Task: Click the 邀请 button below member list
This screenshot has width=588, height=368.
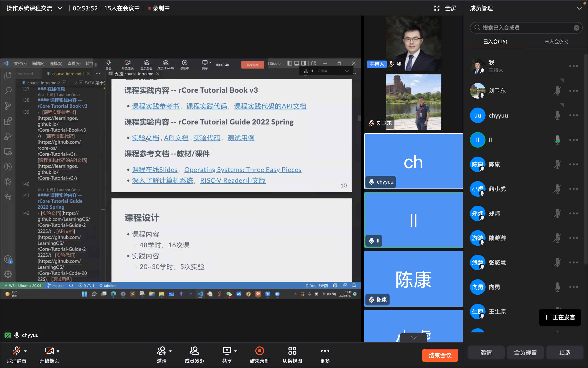Action: coord(486,352)
